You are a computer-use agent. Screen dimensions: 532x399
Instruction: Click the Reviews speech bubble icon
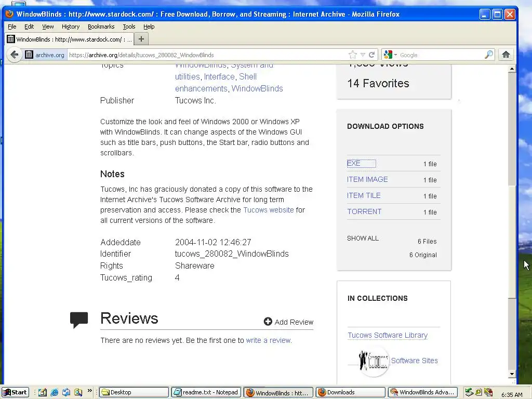tap(79, 320)
